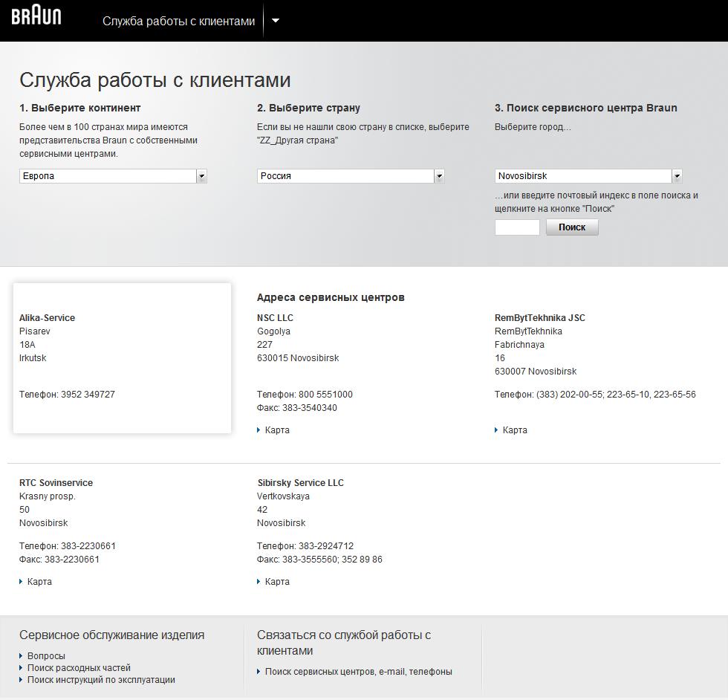Open the Служба работы с клиентами header menu

(178, 22)
